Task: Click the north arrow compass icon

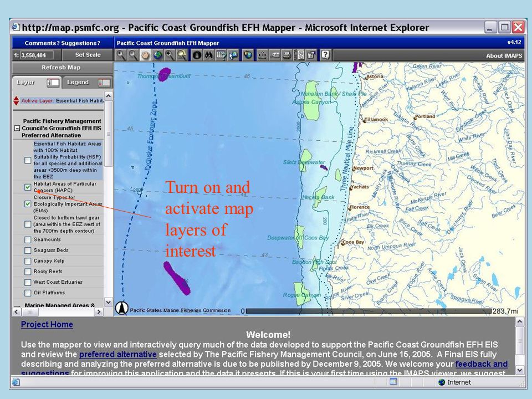Action: (122, 308)
